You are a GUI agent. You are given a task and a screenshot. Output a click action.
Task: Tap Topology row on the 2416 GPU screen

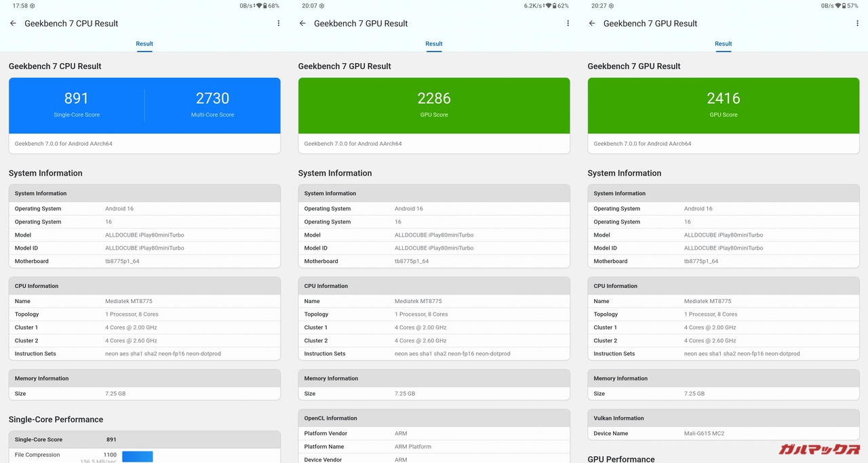click(x=724, y=315)
